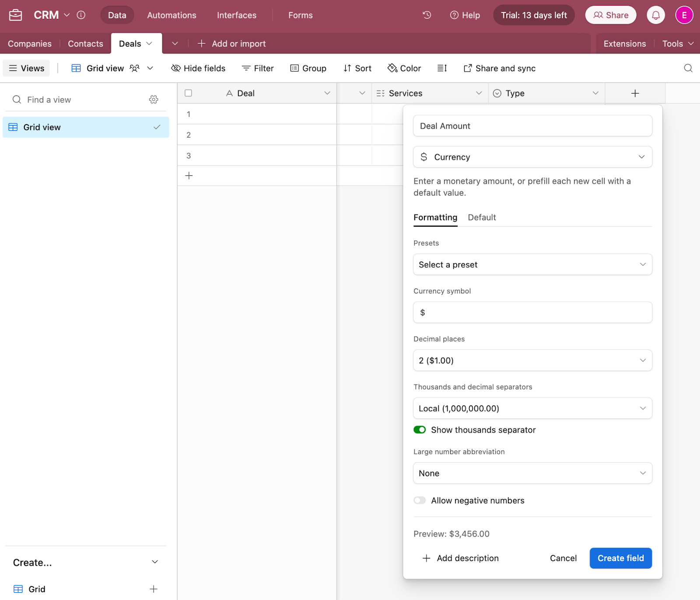The width and height of the screenshot is (700, 600).
Task: Open Share and sync
Action: coord(500,68)
